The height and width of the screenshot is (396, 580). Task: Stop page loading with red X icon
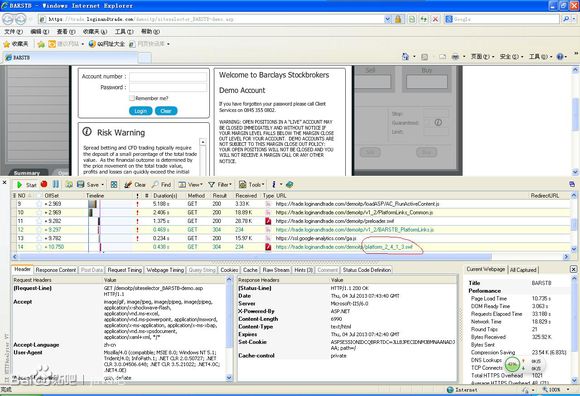(x=436, y=19)
